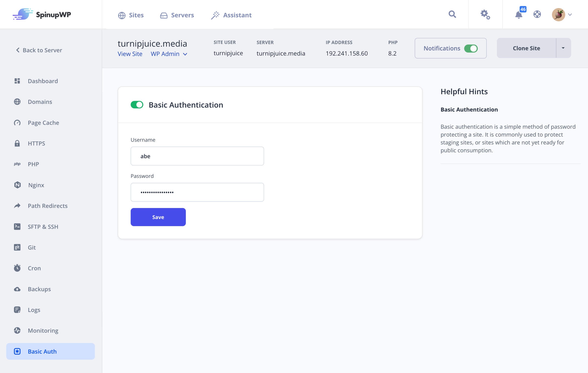This screenshot has width=588, height=373.
Task: Open the Backups cloud icon
Action: (x=17, y=289)
